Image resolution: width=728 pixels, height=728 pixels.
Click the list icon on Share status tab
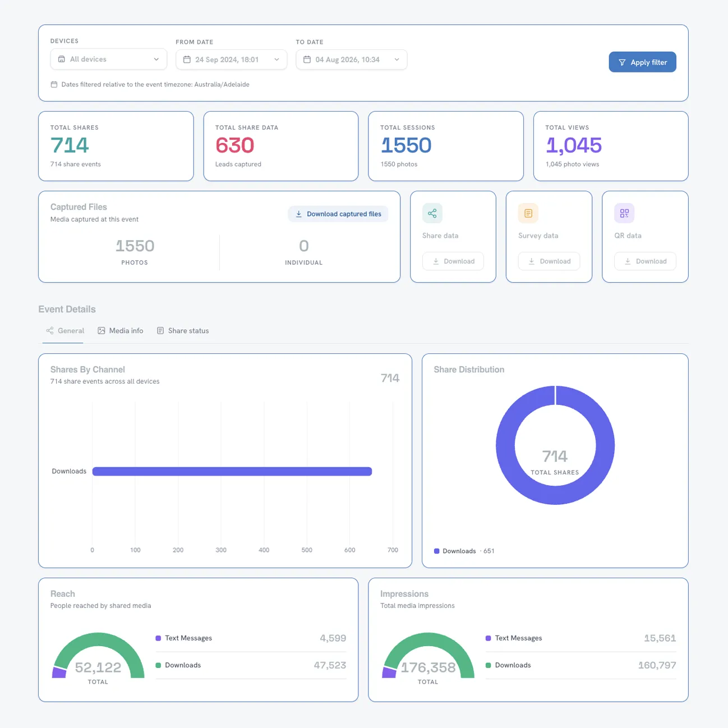point(160,331)
